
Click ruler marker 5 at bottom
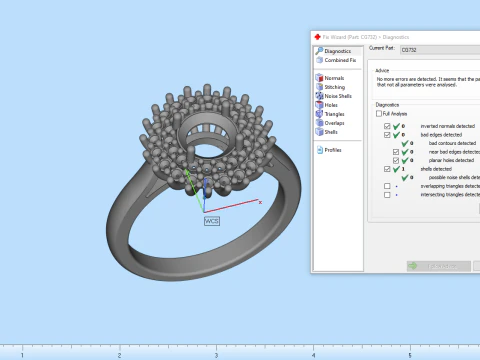point(410,355)
